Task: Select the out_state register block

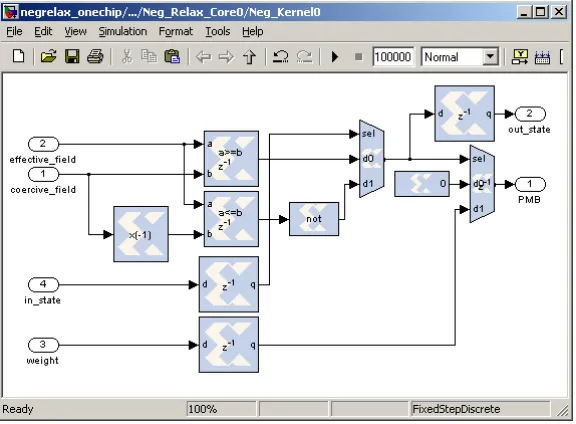Action: click(x=464, y=114)
